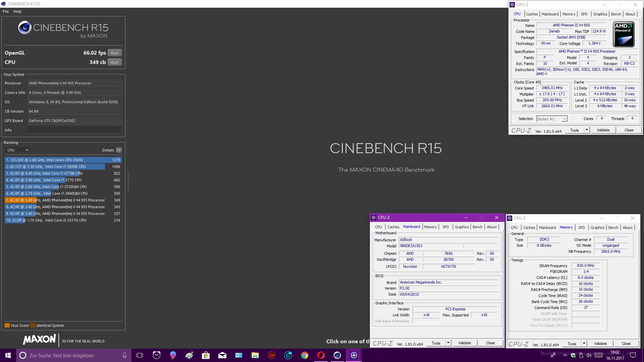
Task: Click the Core Speed value 3485.01 MHz
Action: pos(552,88)
